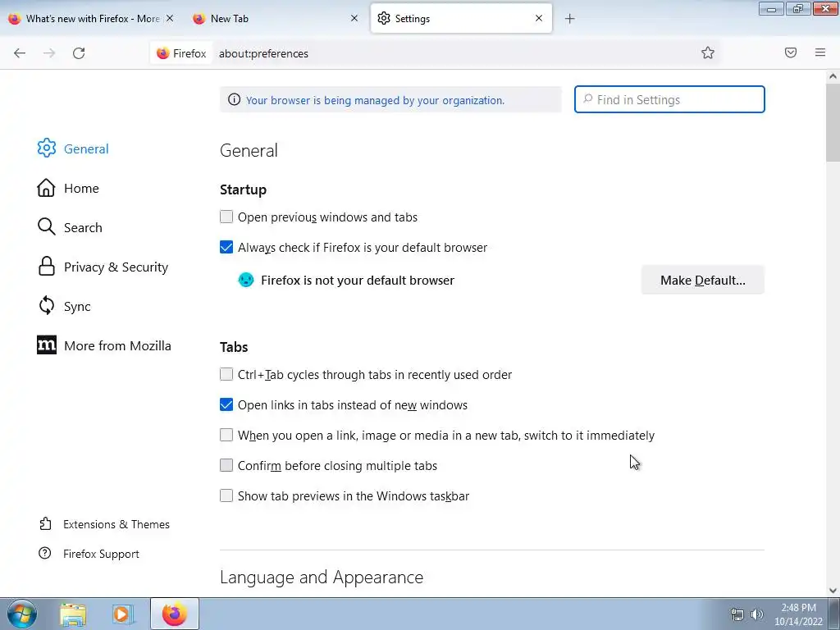The height and width of the screenshot is (630, 840).
Task: Click the Firefox taskbar button
Action: coord(175,614)
